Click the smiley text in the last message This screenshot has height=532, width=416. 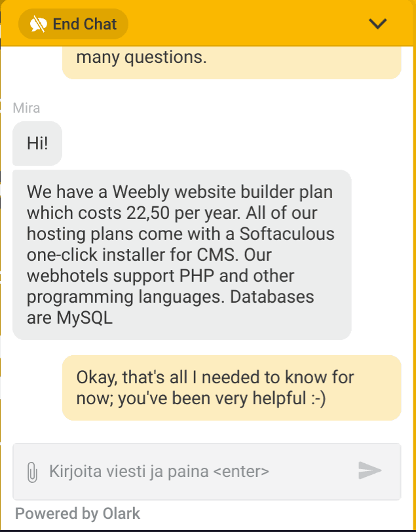[x=318, y=398]
